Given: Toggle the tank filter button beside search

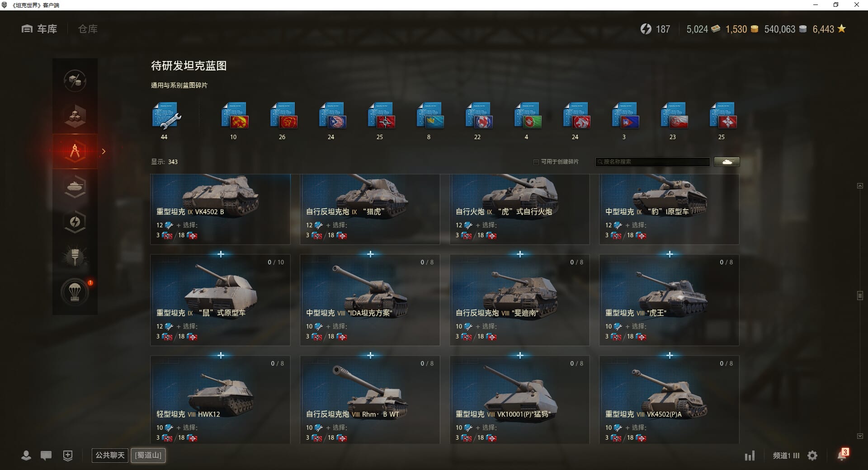Looking at the screenshot, I should click(x=727, y=162).
